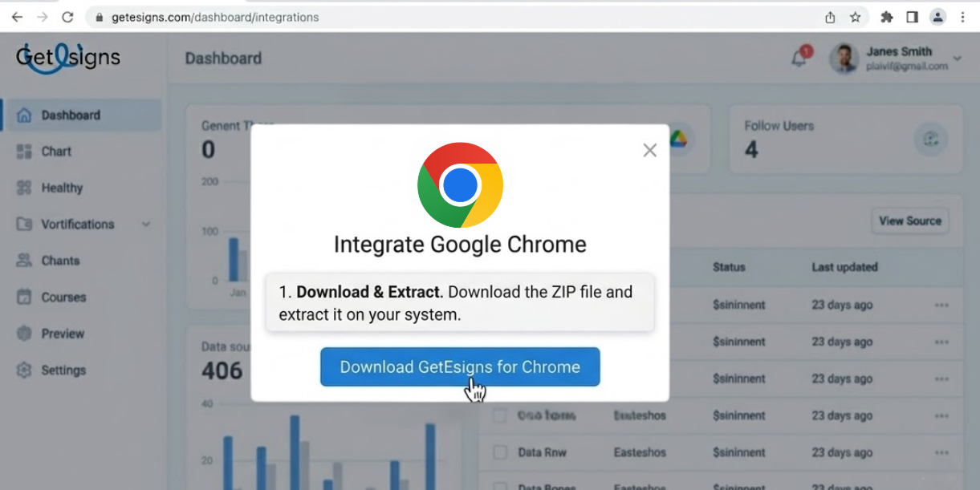Open the Janes Smith account dropdown
The height and width of the screenshot is (490, 980).
click(x=957, y=59)
